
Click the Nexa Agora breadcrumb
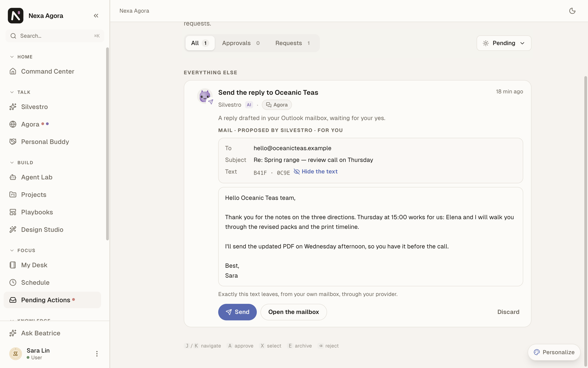coord(134,11)
